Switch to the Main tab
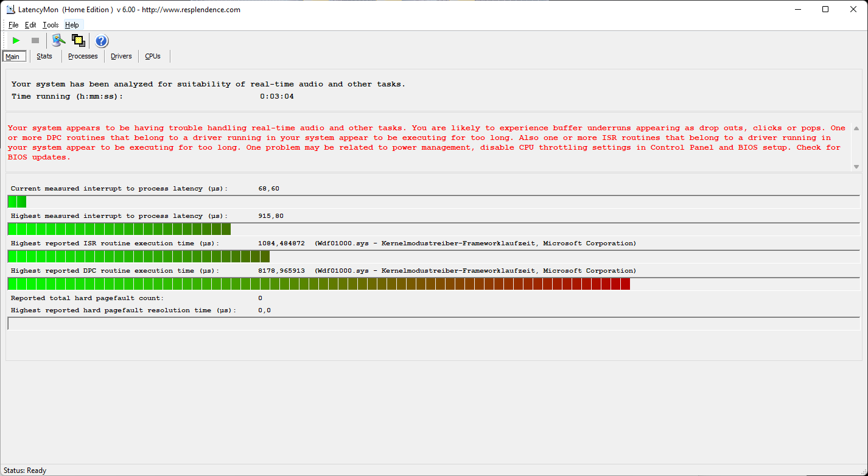868x476 pixels. click(13, 57)
